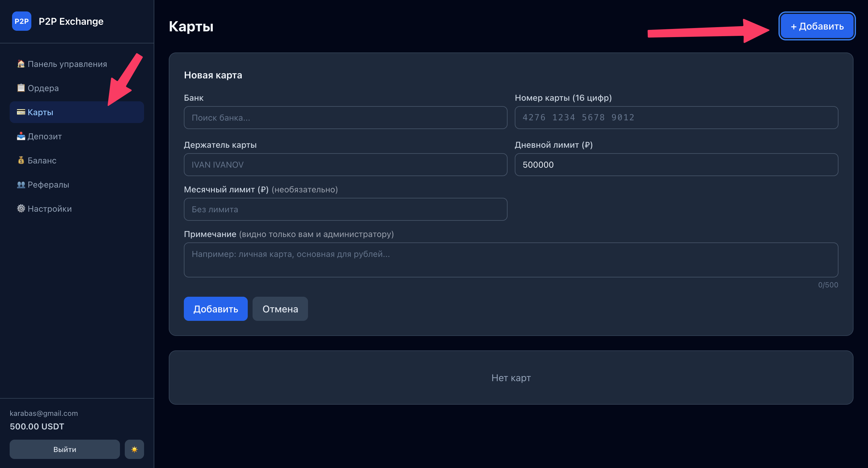The height and width of the screenshot is (468, 868).
Task: Click the P2P logo icon
Action: pyautogui.click(x=22, y=21)
